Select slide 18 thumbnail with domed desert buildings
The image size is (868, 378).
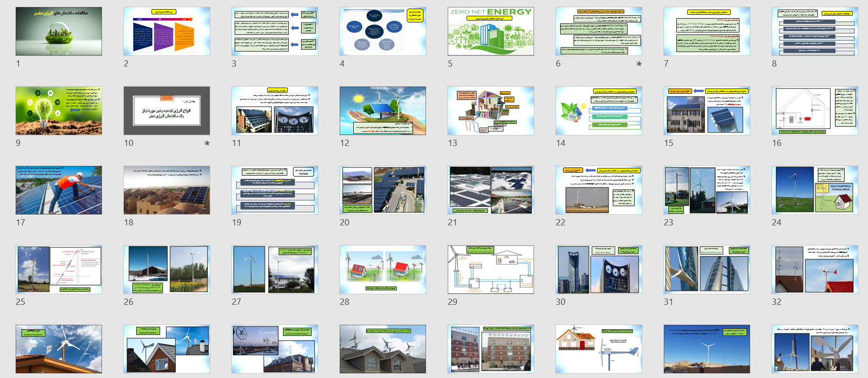tap(167, 190)
